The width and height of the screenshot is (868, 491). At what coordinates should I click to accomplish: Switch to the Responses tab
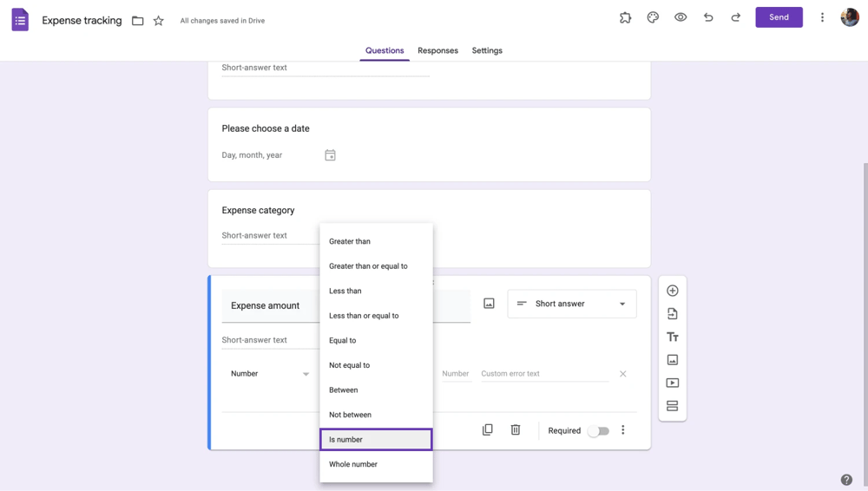[x=437, y=50]
